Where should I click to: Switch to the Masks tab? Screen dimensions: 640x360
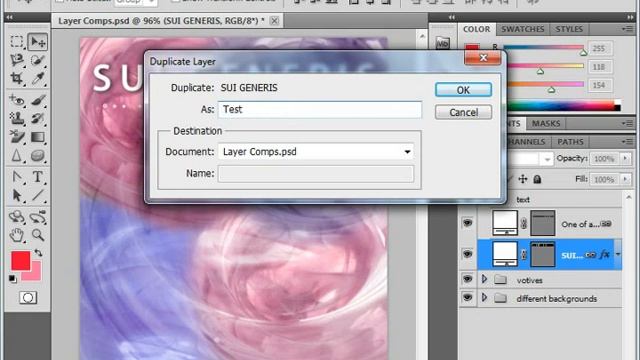click(546, 123)
